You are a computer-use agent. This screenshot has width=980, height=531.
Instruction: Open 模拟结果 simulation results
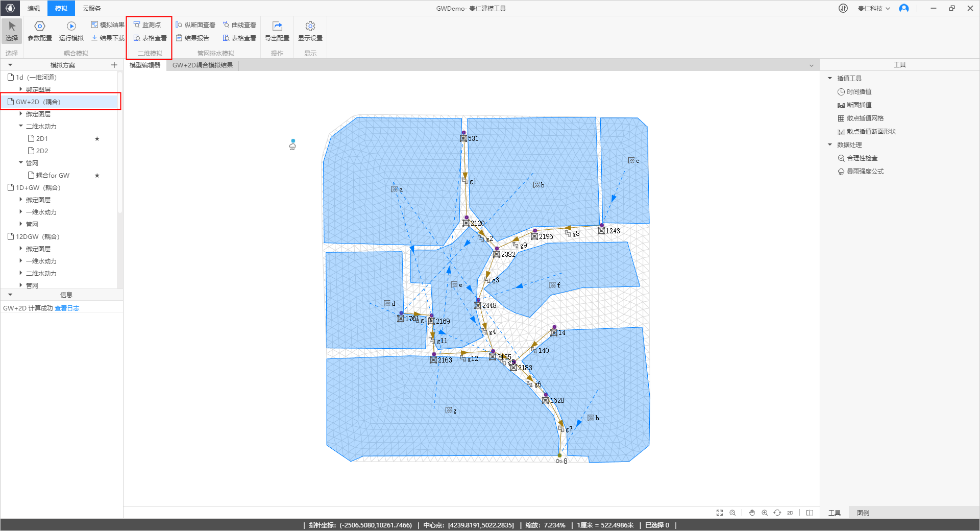pos(108,25)
